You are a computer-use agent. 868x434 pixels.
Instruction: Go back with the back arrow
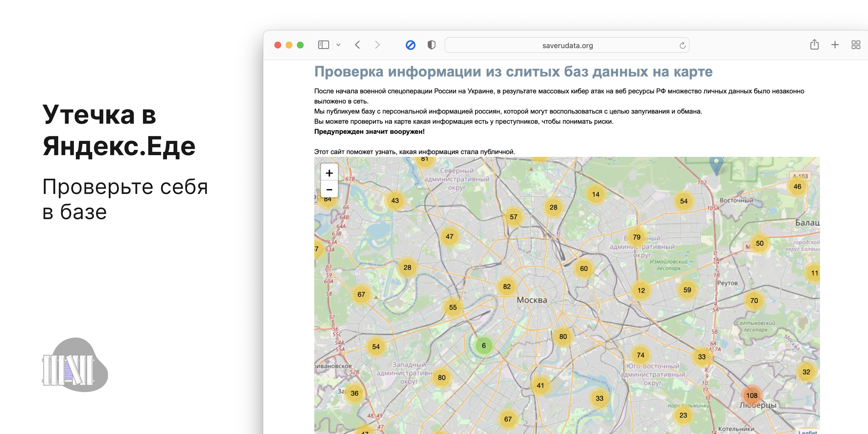pyautogui.click(x=357, y=45)
